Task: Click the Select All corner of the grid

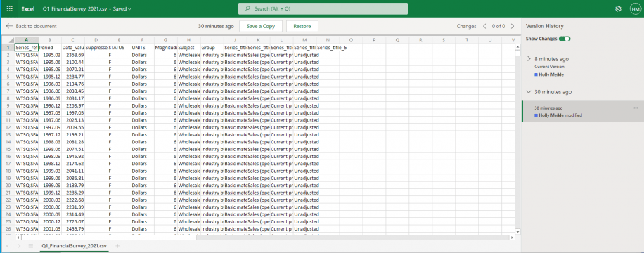Action: (x=8, y=40)
